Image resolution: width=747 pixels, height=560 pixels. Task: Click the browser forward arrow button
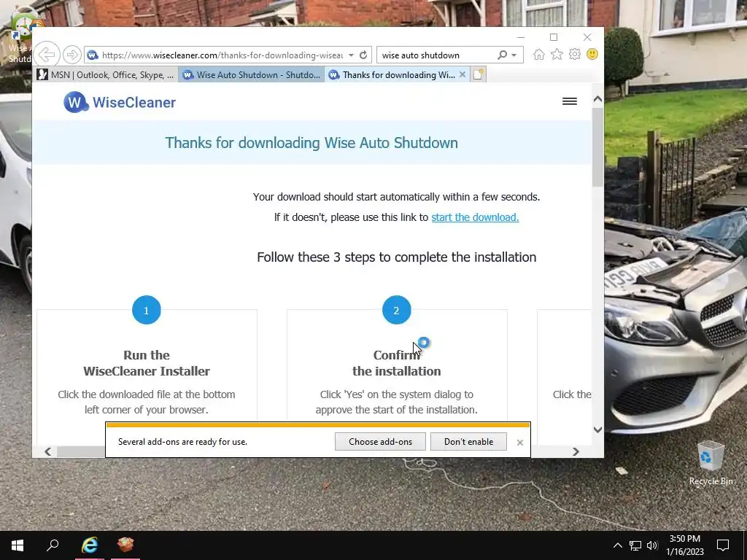tap(72, 55)
